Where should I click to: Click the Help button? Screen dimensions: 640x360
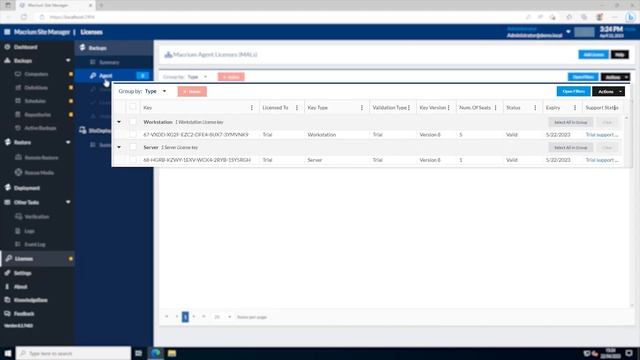point(619,54)
